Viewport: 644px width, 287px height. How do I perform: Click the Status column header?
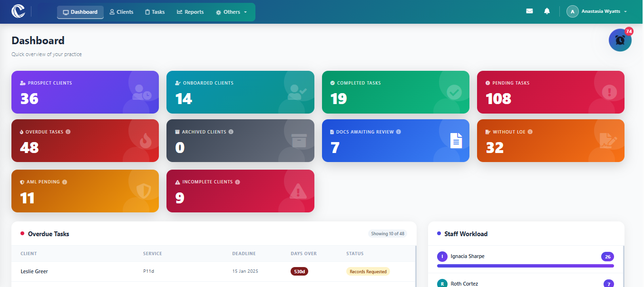coord(355,254)
